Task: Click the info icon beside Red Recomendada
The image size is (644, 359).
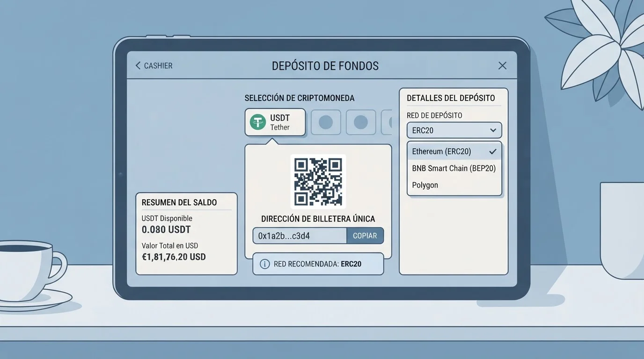Action: [264, 264]
